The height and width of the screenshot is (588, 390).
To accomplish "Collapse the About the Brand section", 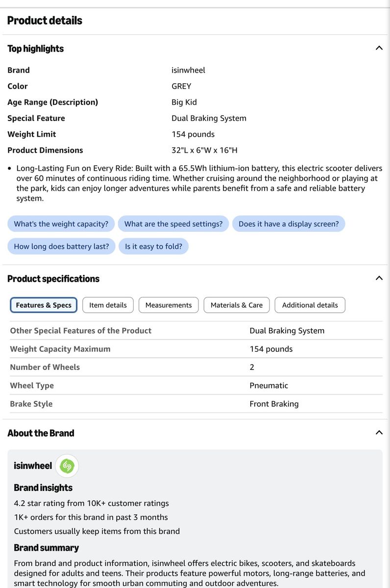I will [379, 433].
